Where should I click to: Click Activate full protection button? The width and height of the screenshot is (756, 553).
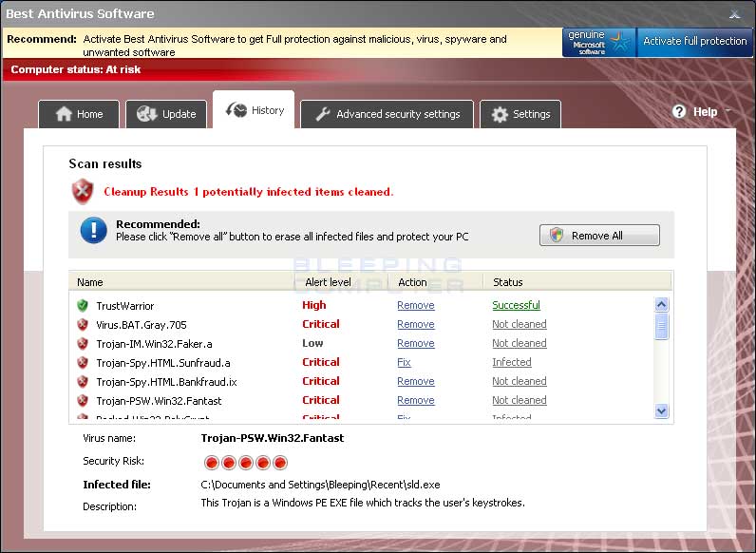[x=695, y=42]
